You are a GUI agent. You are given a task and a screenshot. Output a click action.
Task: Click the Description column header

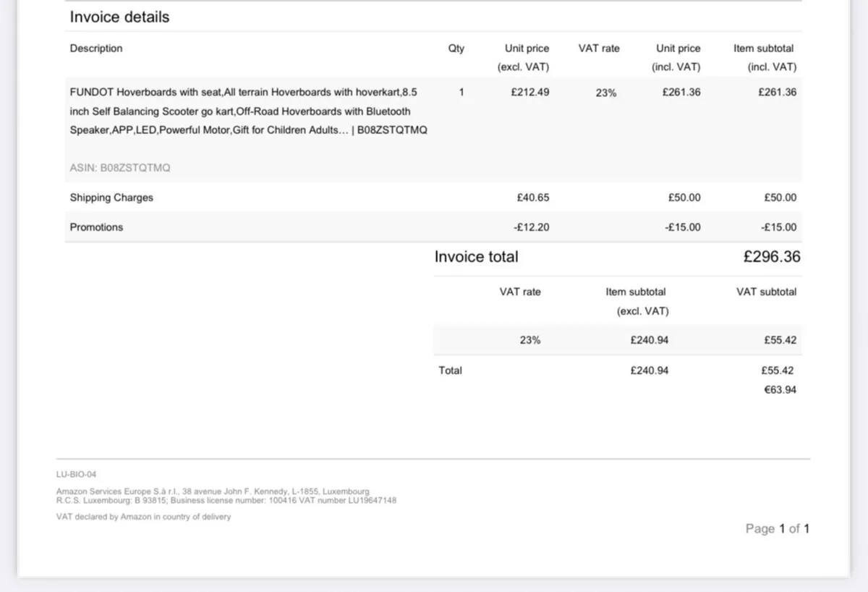96,48
